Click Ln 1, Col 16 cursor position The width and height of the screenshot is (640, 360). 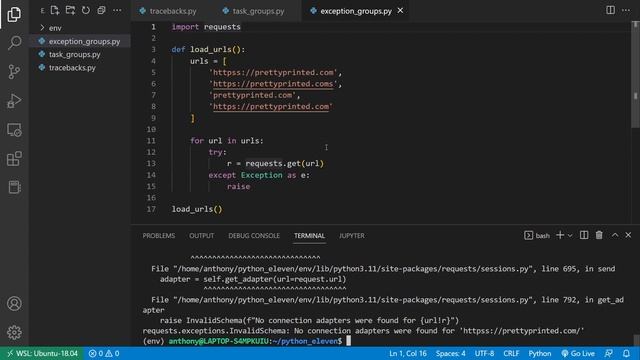tap(407, 353)
